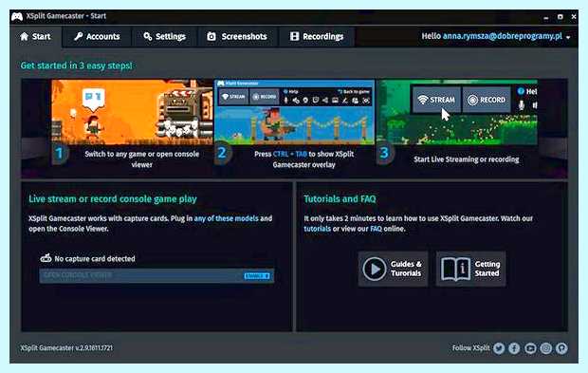Open XSplit Facebook page icon

click(x=514, y=348)
